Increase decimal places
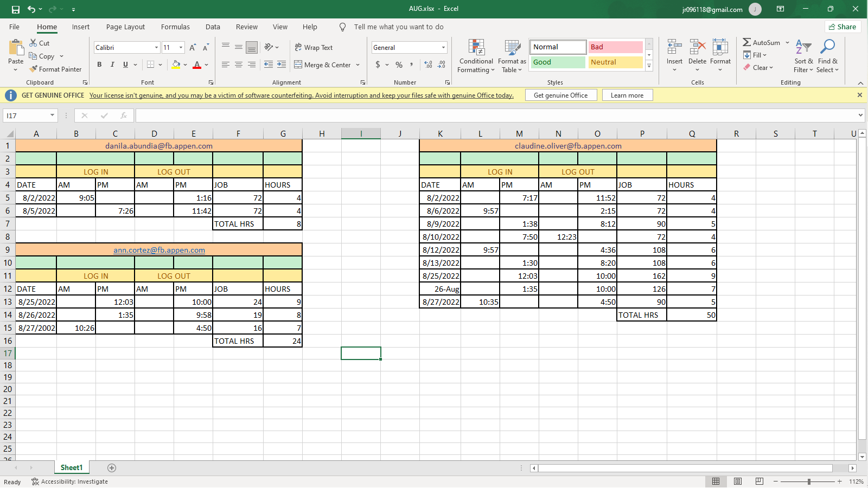 pos(429,65)
